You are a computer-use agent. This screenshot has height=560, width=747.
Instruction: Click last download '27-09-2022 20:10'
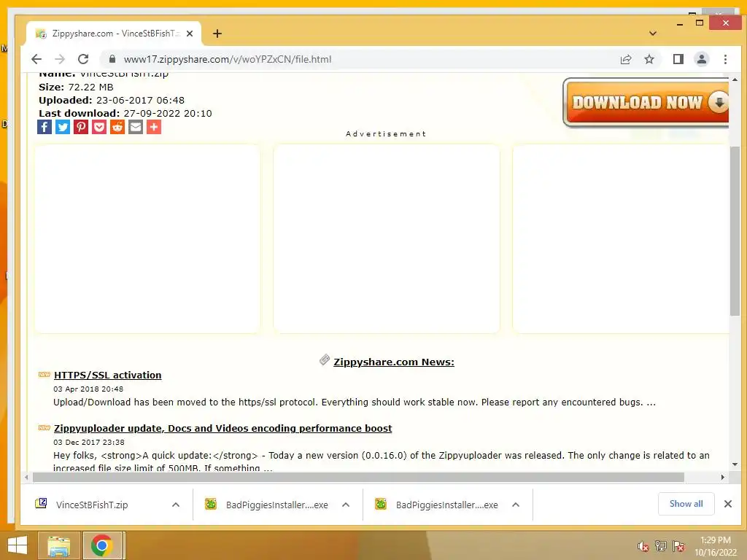click(x=168, y=113)
